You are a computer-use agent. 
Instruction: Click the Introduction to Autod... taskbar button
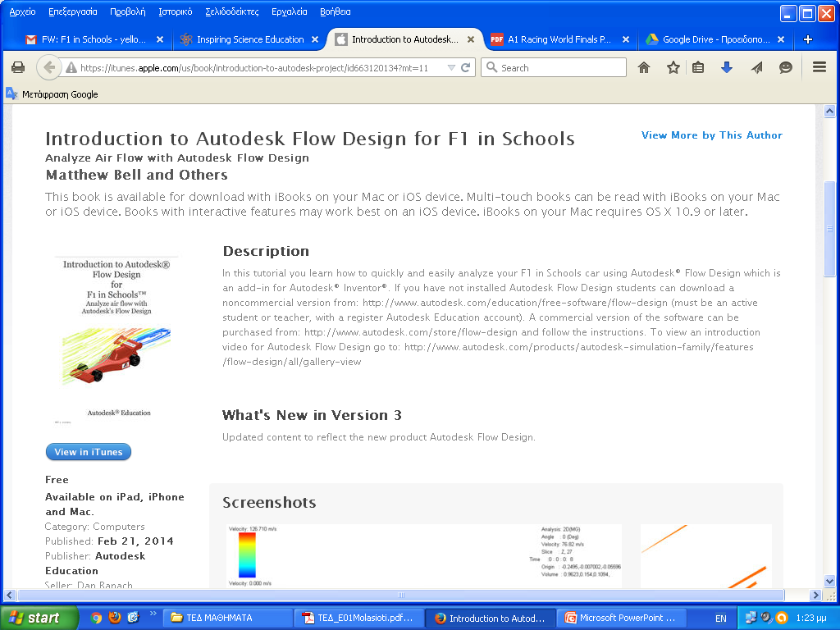[491, 618]
